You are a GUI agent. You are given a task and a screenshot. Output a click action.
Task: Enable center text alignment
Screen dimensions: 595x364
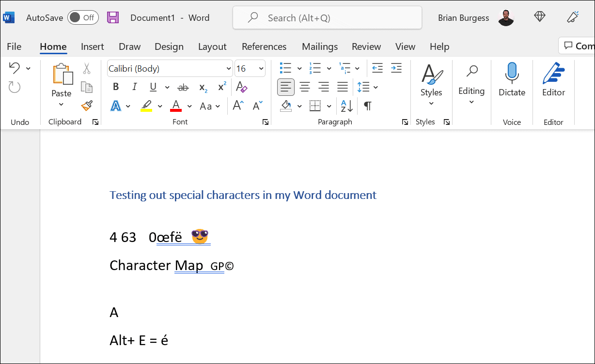pos(305,87)
